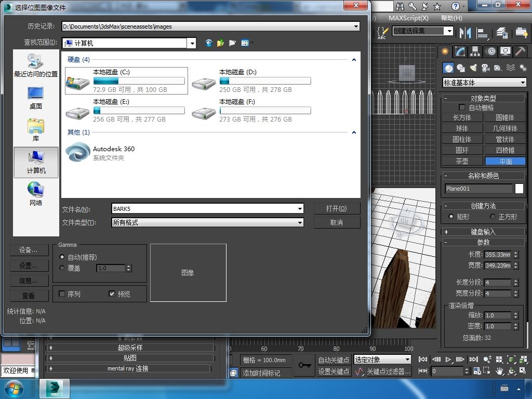Screen dimensions: 532x399
Task: Select the 自动(推荐) Gamma radio button
Action: click(x=62, y=257)
